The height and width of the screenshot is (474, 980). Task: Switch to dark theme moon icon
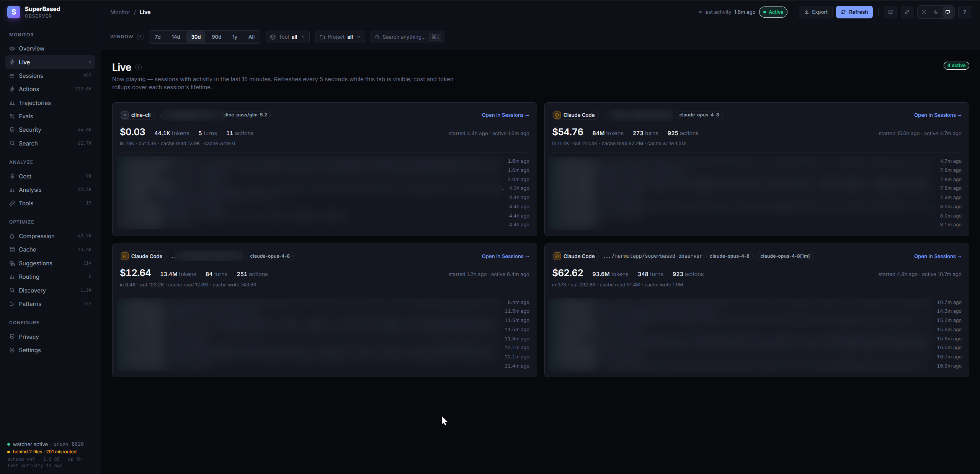pyautogui.click(x=936, y=12)
